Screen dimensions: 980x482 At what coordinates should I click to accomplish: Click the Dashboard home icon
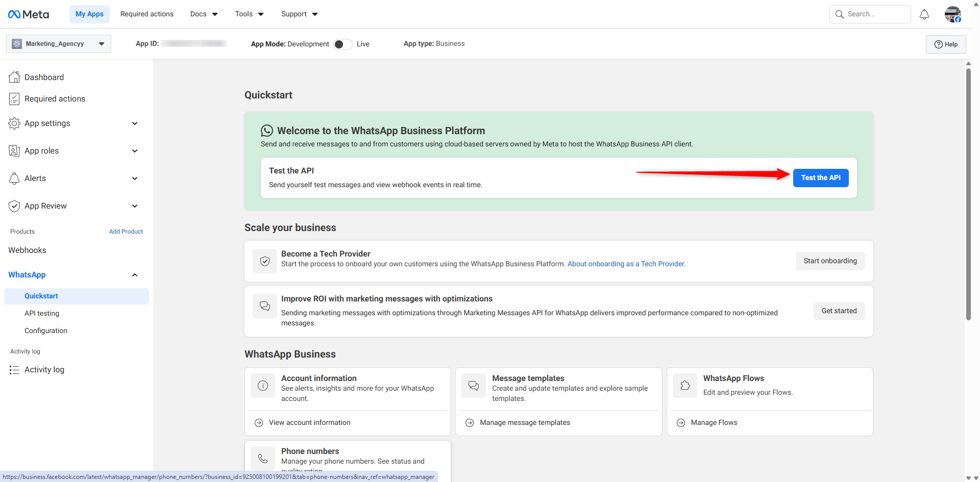[x=14, y=77]
